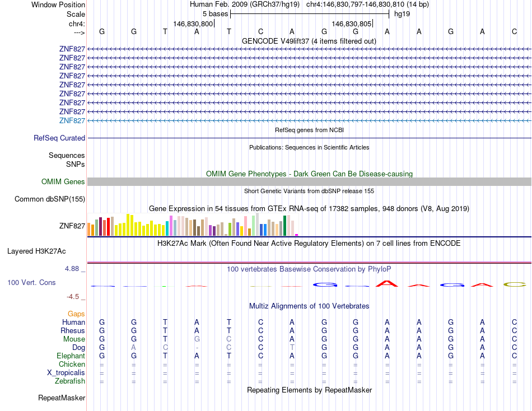Screen dimensions: 532x411
Task: Click the RefSeq Curated horizontal gene line
Action: coord(309,138)
